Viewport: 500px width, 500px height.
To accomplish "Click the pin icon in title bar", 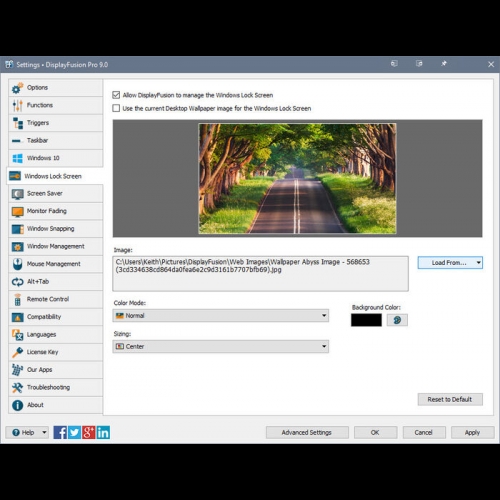I will [x=444, y=63].
